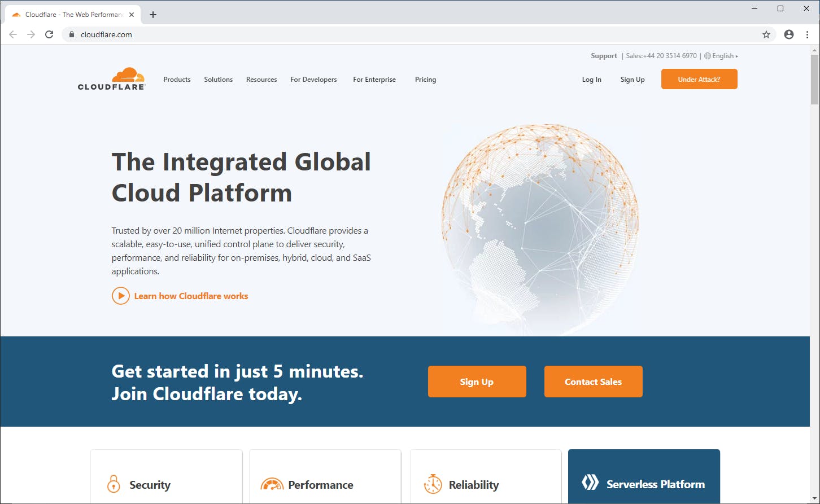The height and width of the screenshot is (504, 820).
Task: Click the Support link
Action: coord(604,56)
